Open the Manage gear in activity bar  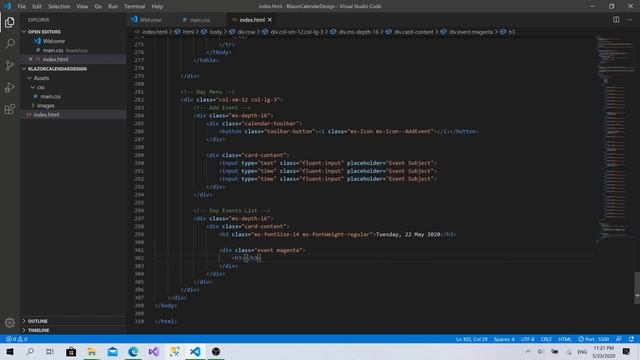[x=10, y=323]
